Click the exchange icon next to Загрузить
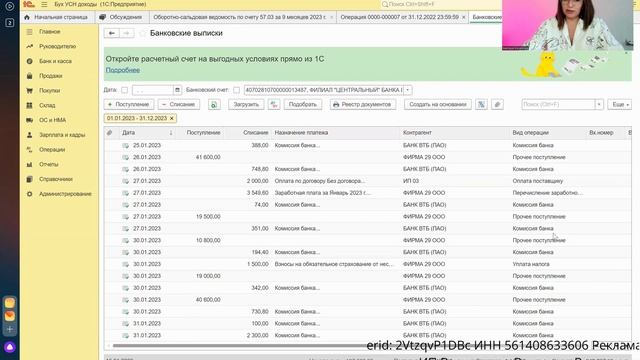Screen dimensions: 640x360 point(274,104)
